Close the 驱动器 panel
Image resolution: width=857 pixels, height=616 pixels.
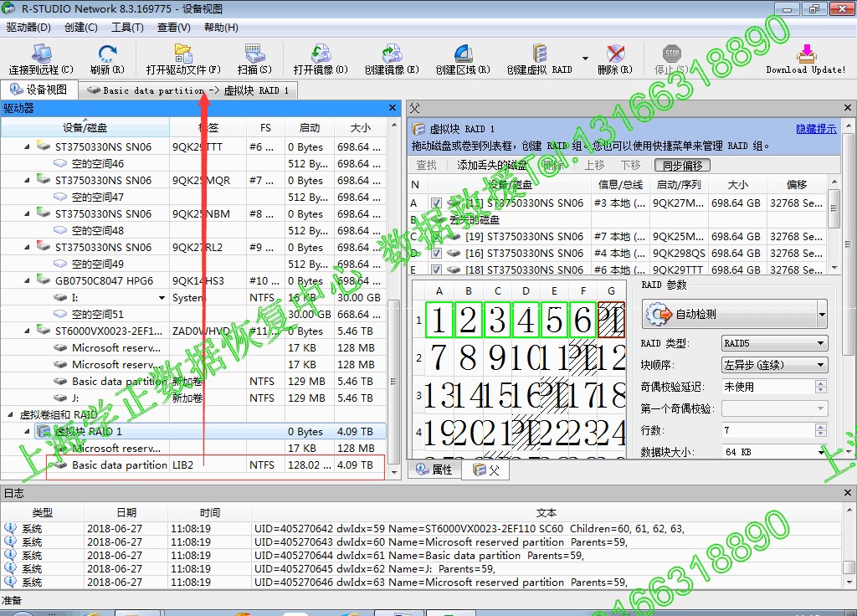point(393,108)
